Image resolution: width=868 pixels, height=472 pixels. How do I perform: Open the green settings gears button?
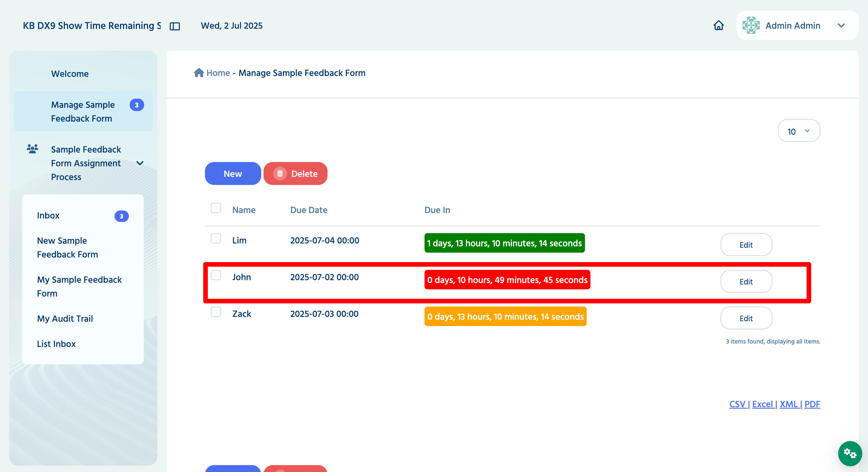point(850,453)
